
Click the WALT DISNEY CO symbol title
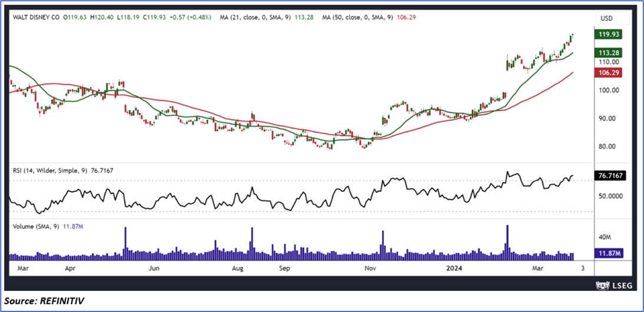click(x=35, y=18)
